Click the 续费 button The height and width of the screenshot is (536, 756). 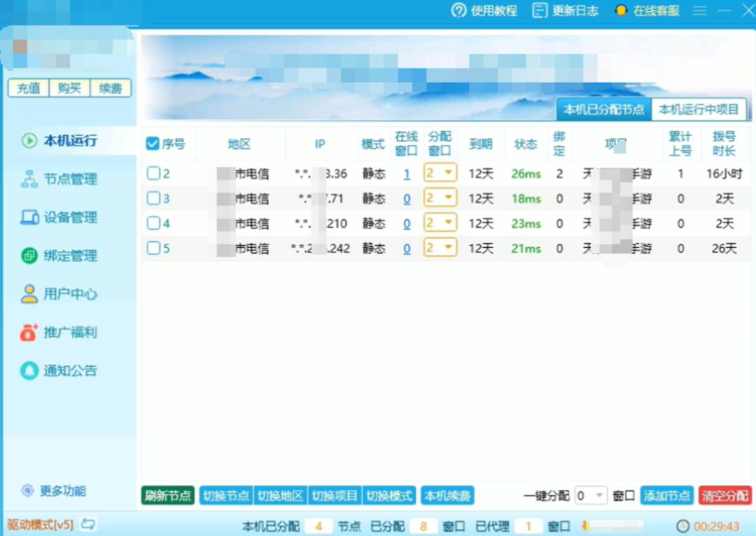pos(111,88)
